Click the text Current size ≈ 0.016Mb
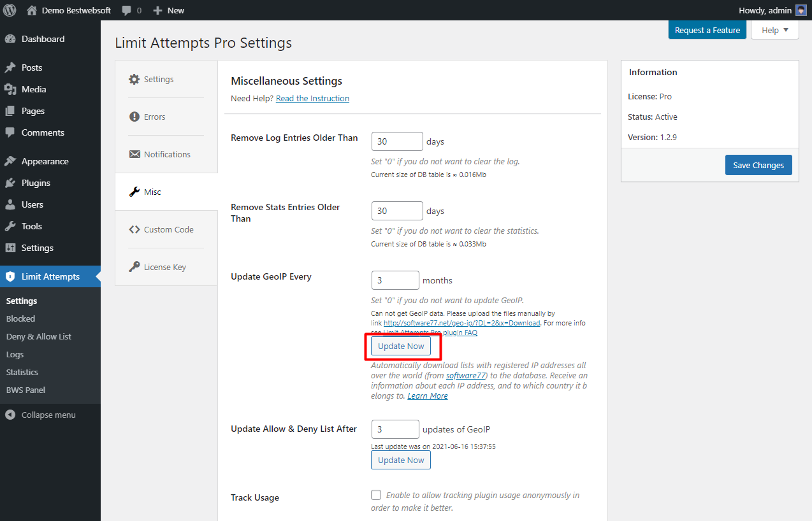The height and width of the screenshot is (521, 812). (429, 175)
